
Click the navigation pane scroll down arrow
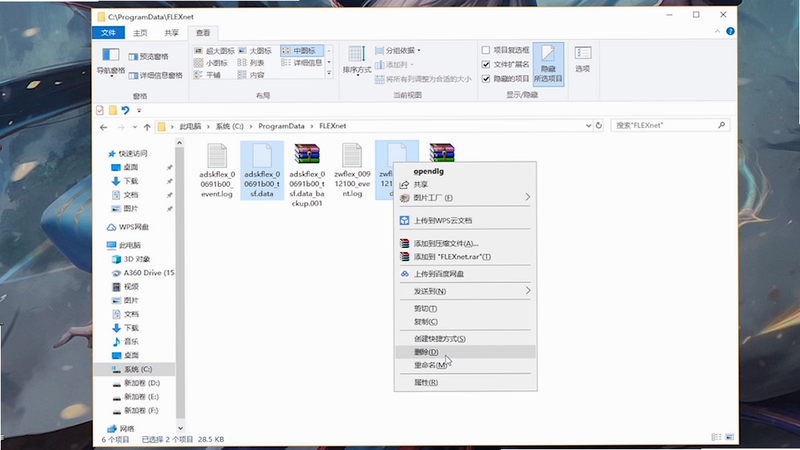coord(180,428)
